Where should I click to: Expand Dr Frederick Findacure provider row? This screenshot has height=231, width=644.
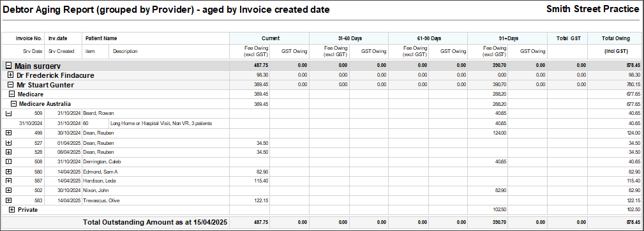pyautogui.click(x=11, y=75)
